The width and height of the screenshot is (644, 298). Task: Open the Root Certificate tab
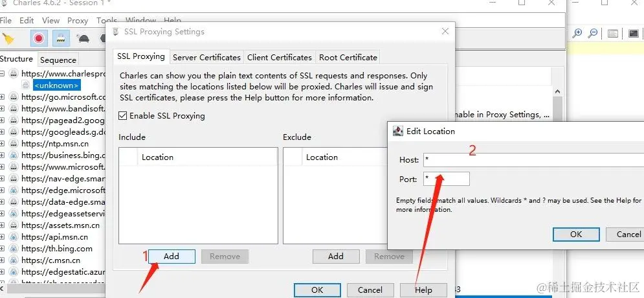coord(348,58)
